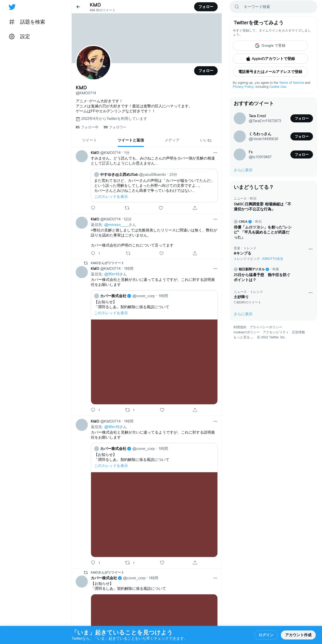Switch to the いいね tab

206,140
